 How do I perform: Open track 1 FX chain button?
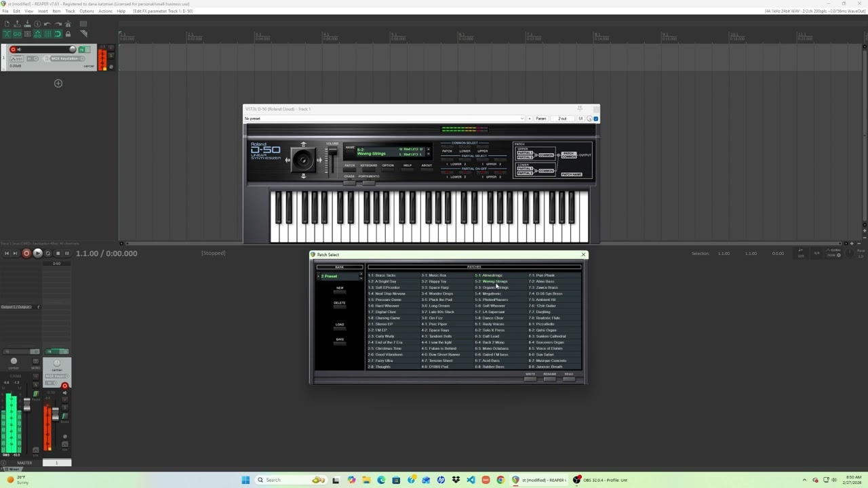click(x=81, y=49)
